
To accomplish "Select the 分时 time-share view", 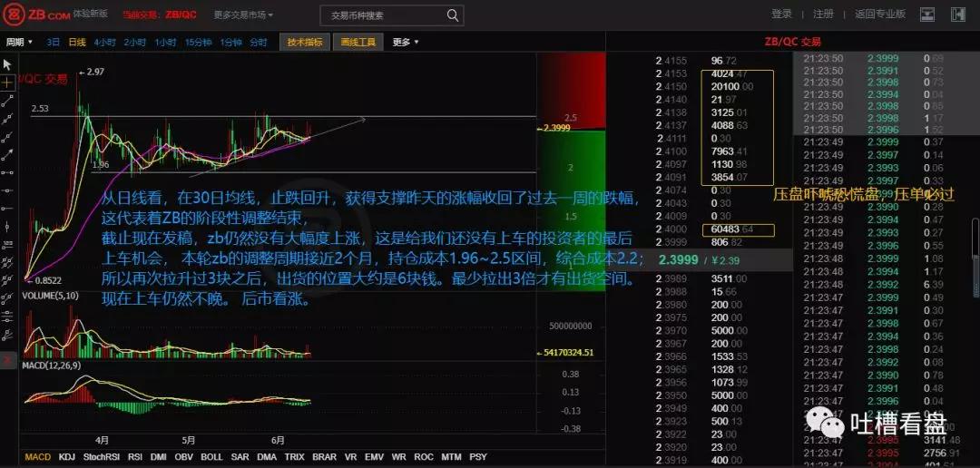I will tap(258, 42).
